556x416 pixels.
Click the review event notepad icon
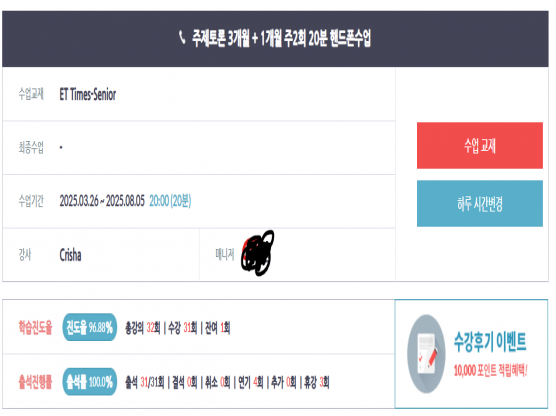point(426,354)
